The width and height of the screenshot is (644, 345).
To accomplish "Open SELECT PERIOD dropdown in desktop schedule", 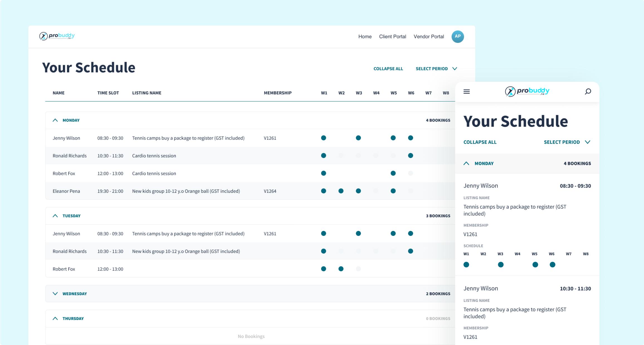I will pyautogui.click(x=436, y=69).
